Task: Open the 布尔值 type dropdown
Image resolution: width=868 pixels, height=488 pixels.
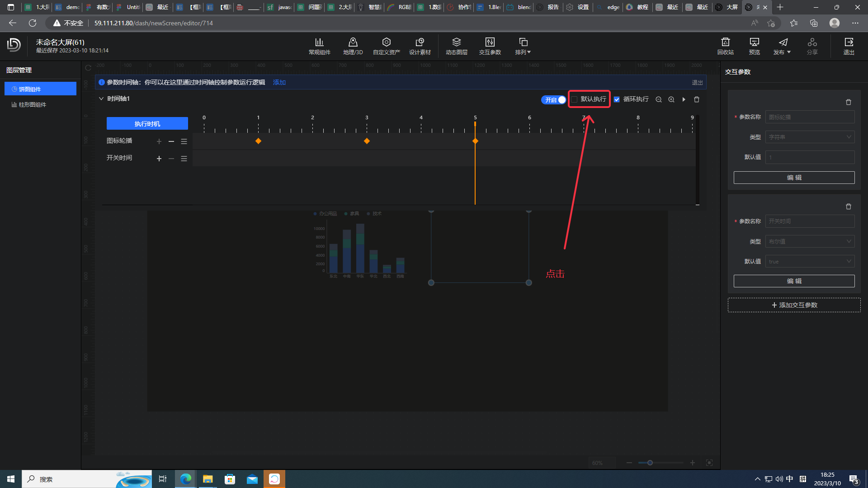Action: (x=810, y=241)
